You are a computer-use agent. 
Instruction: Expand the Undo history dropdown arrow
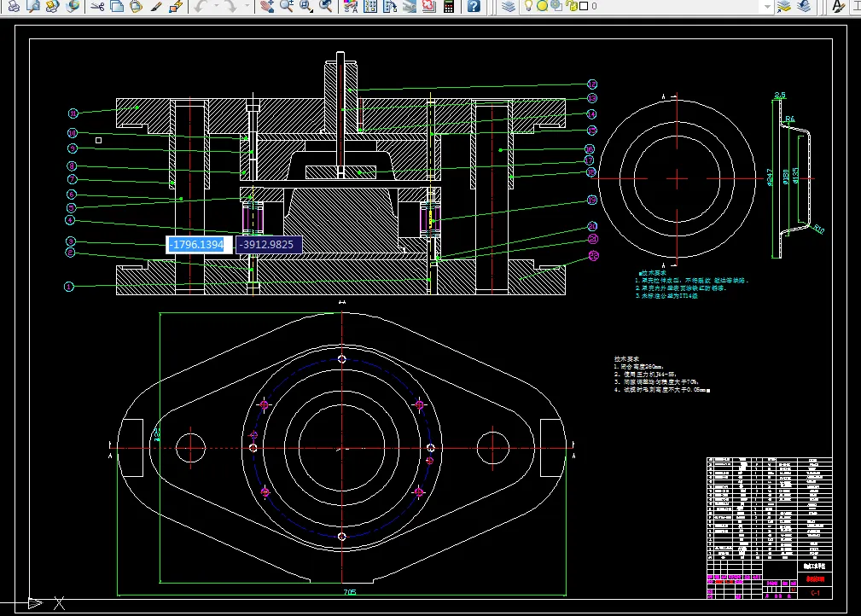(x=216, y=6)
